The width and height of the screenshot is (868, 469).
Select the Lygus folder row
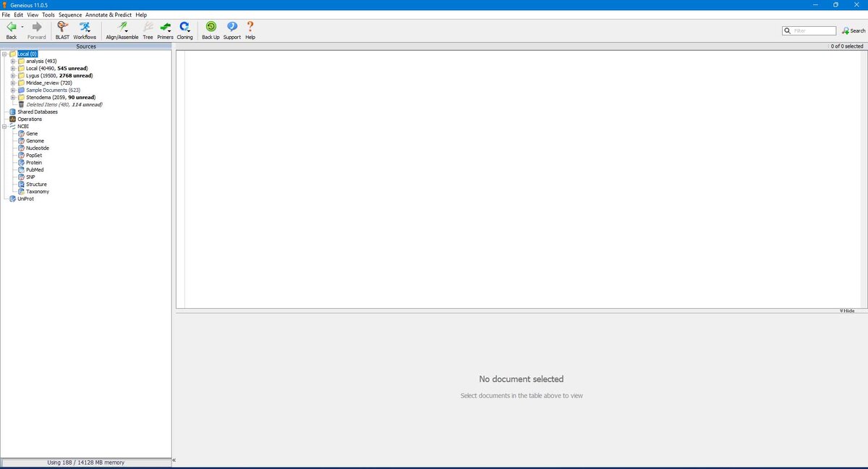point(59,76)
